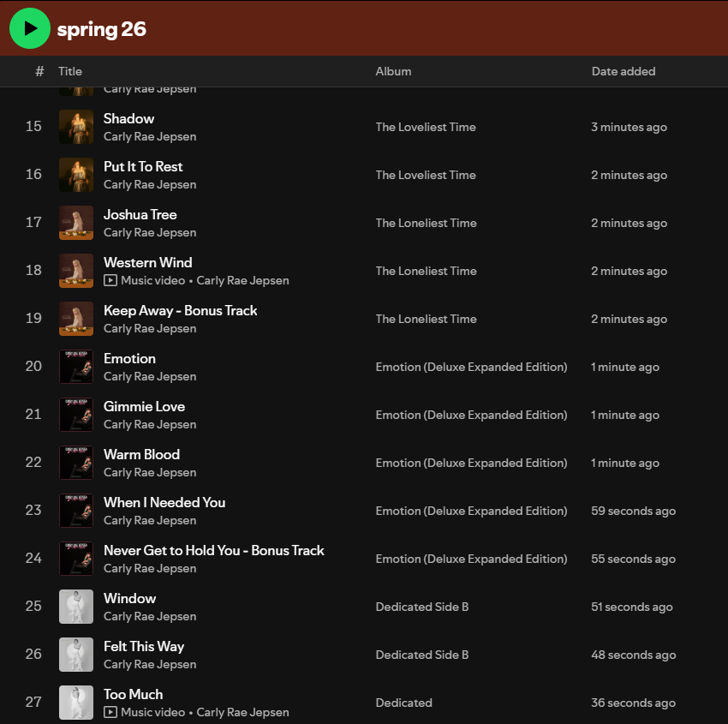Open Carly Rae Jepsen artist link under Gimmie Love
728x724 pixels.
[x=150, y=424]
